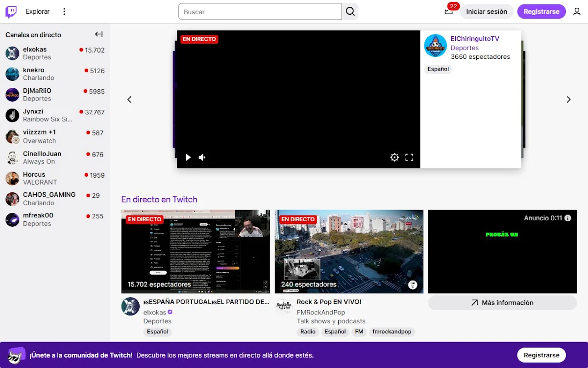
Task: Open CinellloJuan channel in sidebar
Action: pyautogui.click(x=55, y=158)
